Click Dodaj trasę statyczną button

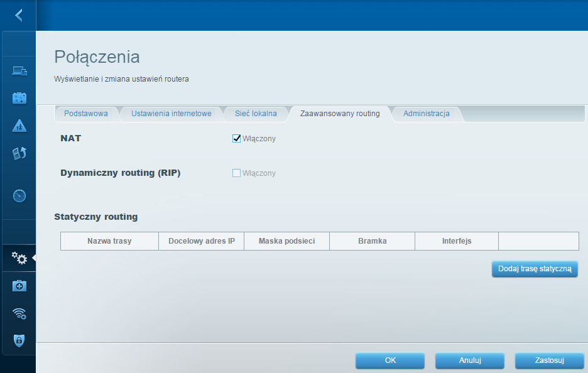point(535,269)
